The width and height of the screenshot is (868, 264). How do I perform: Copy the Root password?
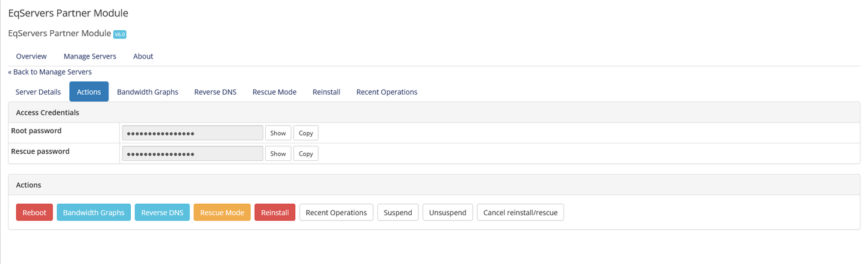pos(306,133)
